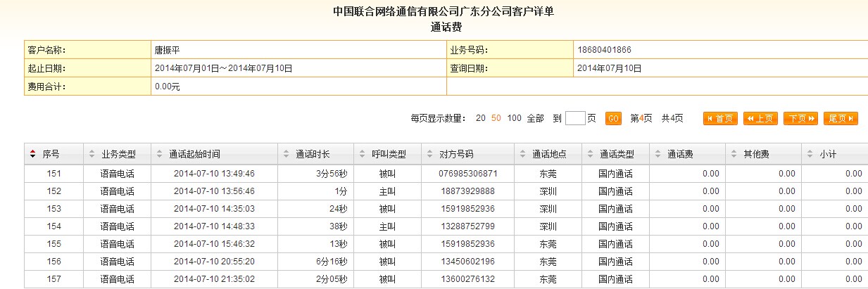Click the 对方号码 column header text

[455, 155]
